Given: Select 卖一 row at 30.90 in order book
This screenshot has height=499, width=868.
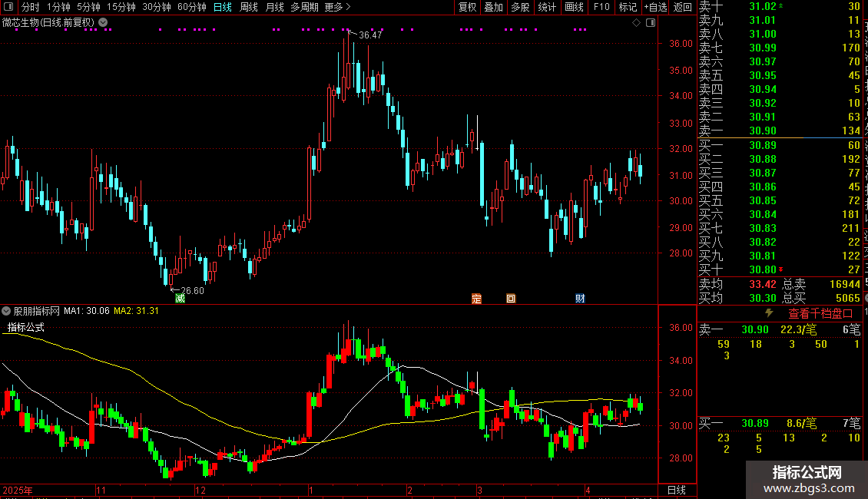Looking at the screenshot, I should tap(780, 131).
